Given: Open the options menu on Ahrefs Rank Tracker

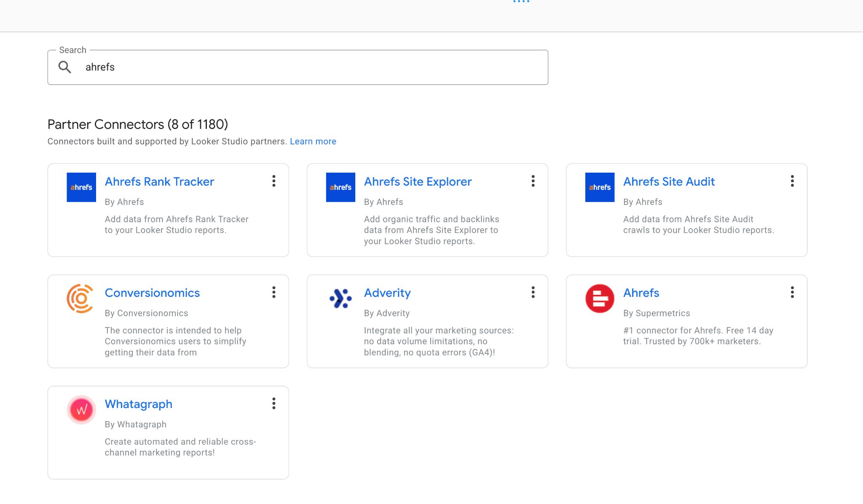Looking at the screenshot, I should pos(274,181).
